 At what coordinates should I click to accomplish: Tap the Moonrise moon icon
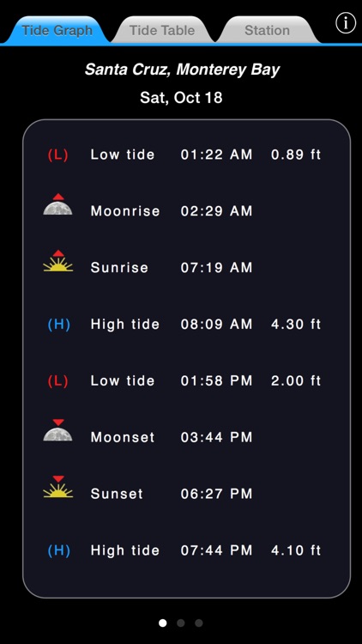(57, 204)
